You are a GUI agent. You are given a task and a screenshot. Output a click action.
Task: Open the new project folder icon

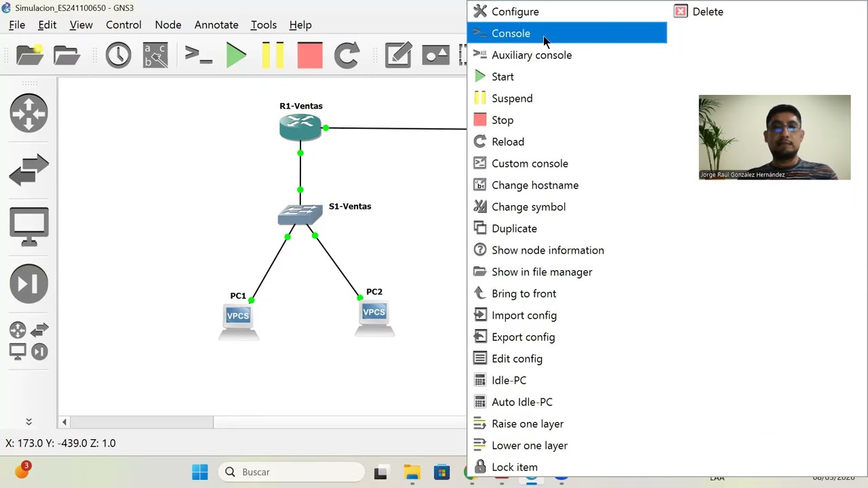[x=30, y=55]
